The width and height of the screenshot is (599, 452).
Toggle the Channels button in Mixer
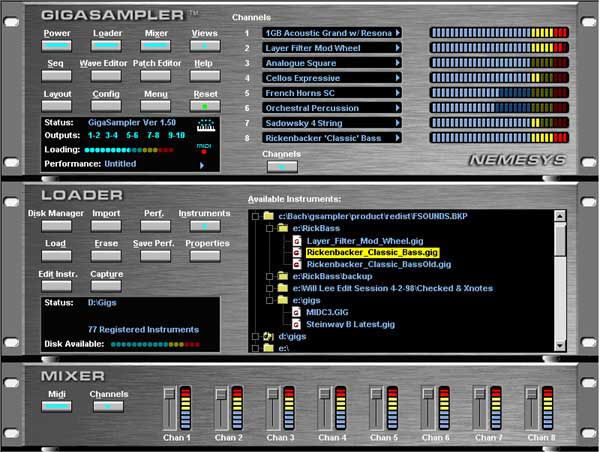point(108,406)
